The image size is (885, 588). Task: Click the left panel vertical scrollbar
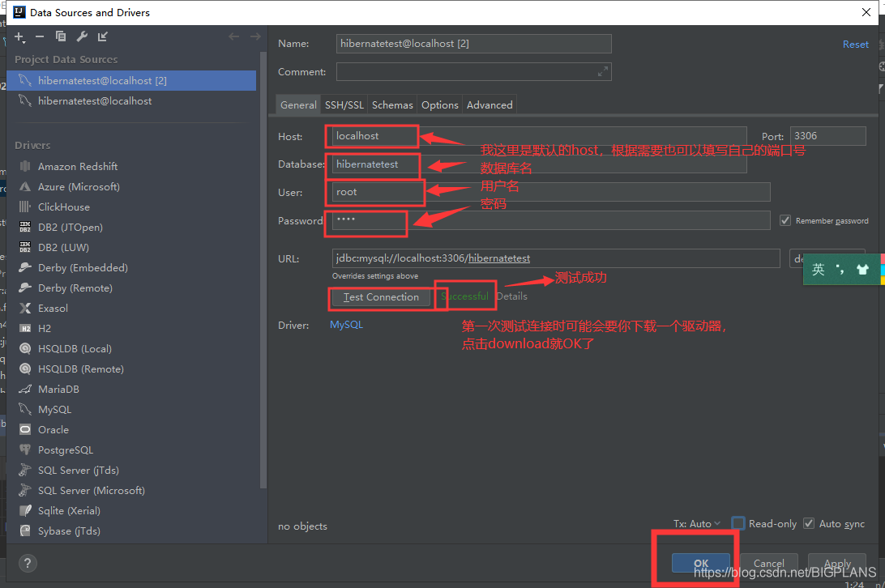[x=263, y=271]
